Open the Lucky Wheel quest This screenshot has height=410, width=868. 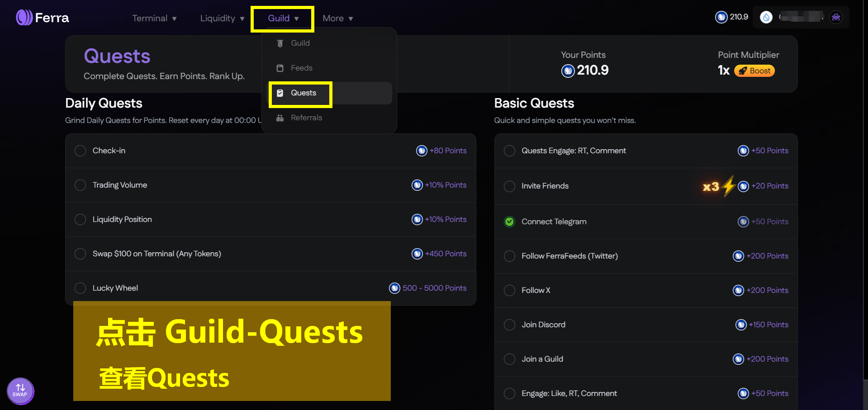coord(270,288)
